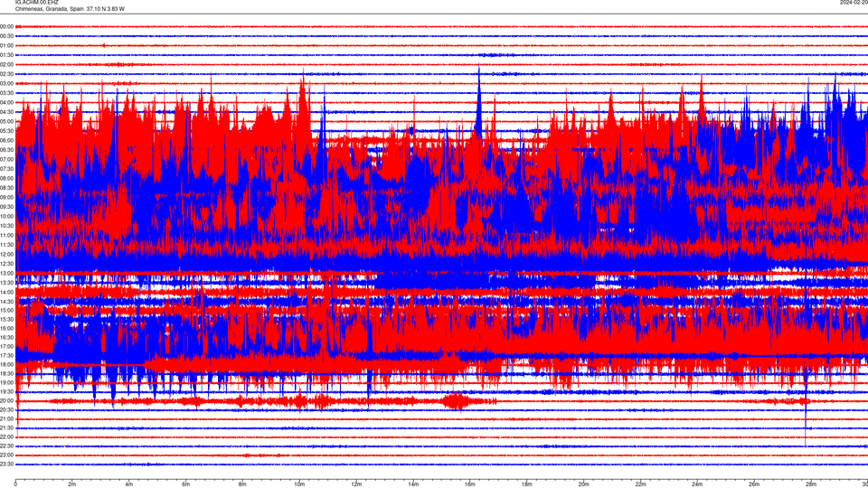Click the 20m tick on the minute axis
868x488 pixels.
coord(583,484)
